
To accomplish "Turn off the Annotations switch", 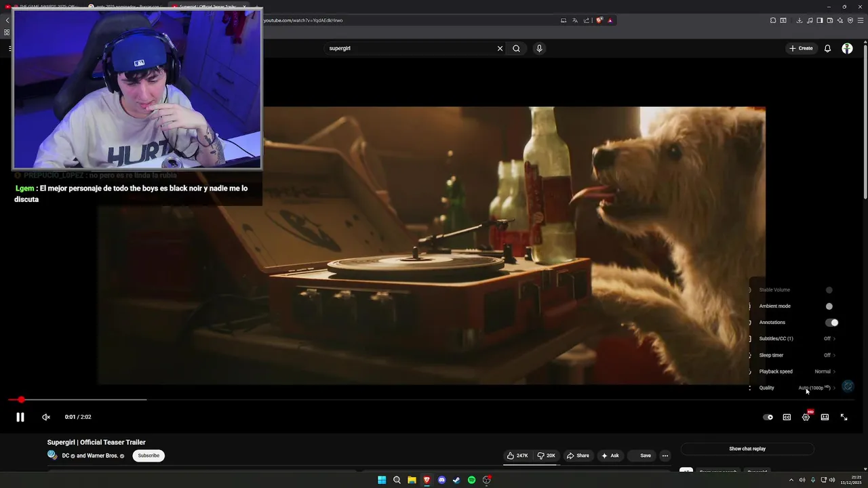I will click(832, 323).
